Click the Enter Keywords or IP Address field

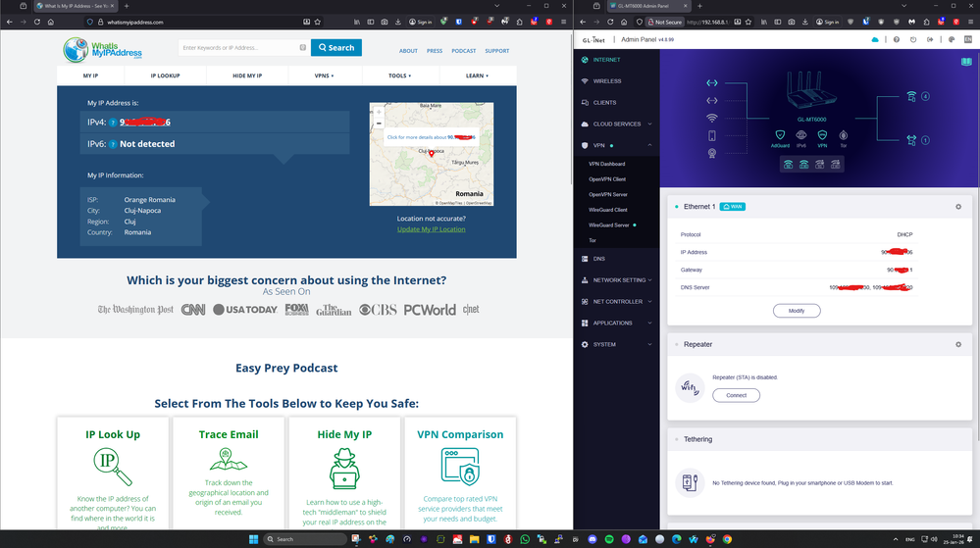pyautogui.click(x=242, y=47)
